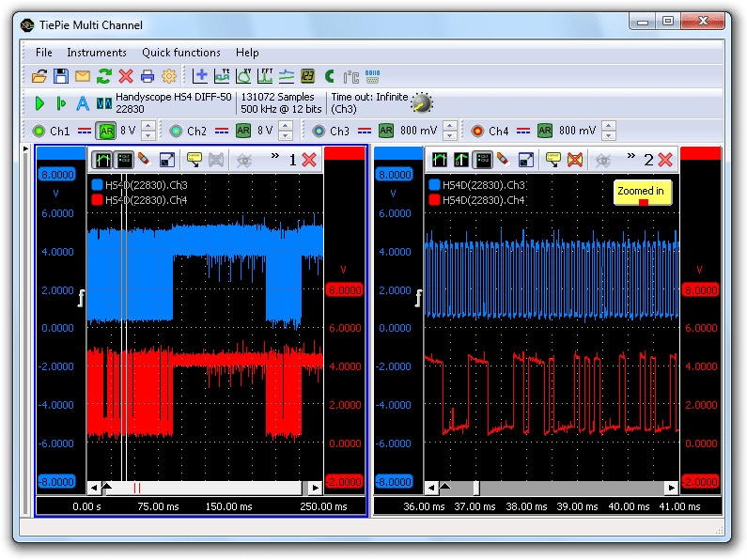
Task: Open the Instruments menu
Action: 97,53
